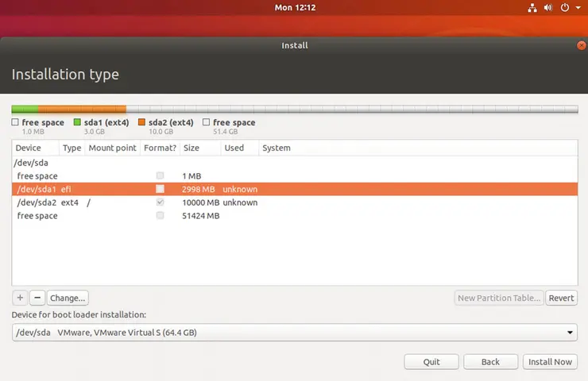Click Format checkbox for 51424 MB free space

(x=161, y=216)
